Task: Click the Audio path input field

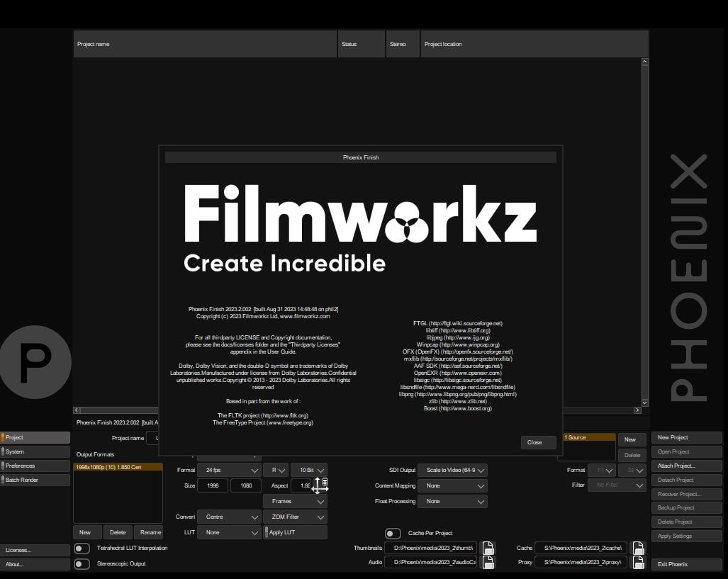Action: [431, 562]
